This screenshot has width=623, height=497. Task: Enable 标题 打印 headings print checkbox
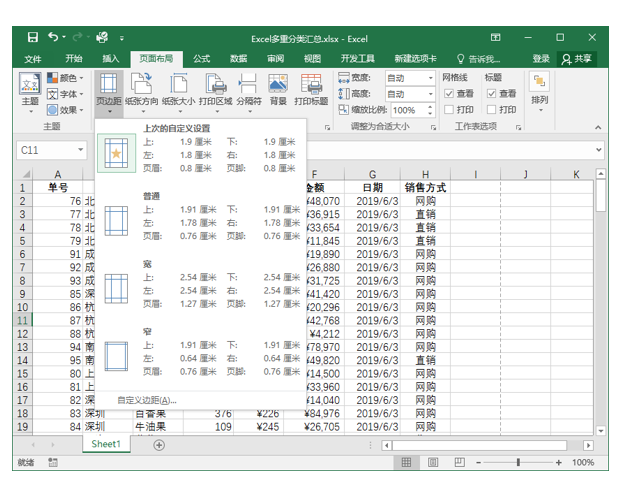[x=491, y=109]
